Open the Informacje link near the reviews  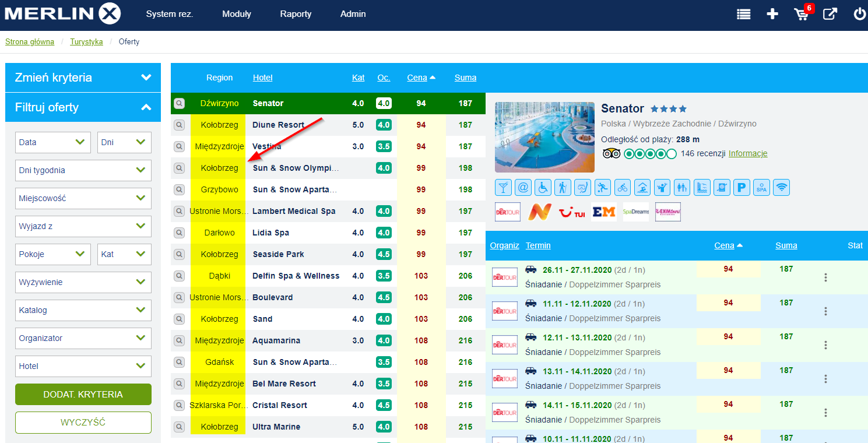(x=748, y=153)
